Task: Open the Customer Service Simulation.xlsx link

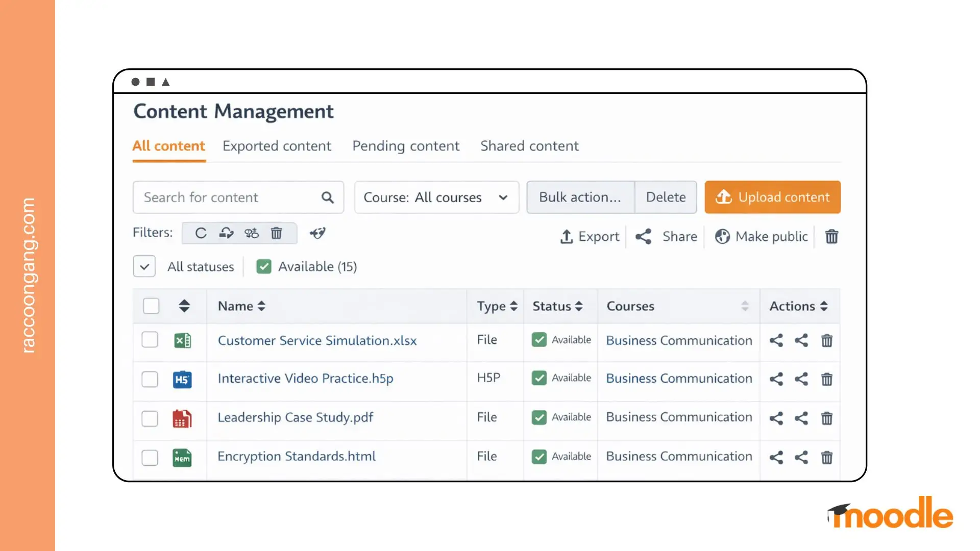Action: tap(317, 340)
